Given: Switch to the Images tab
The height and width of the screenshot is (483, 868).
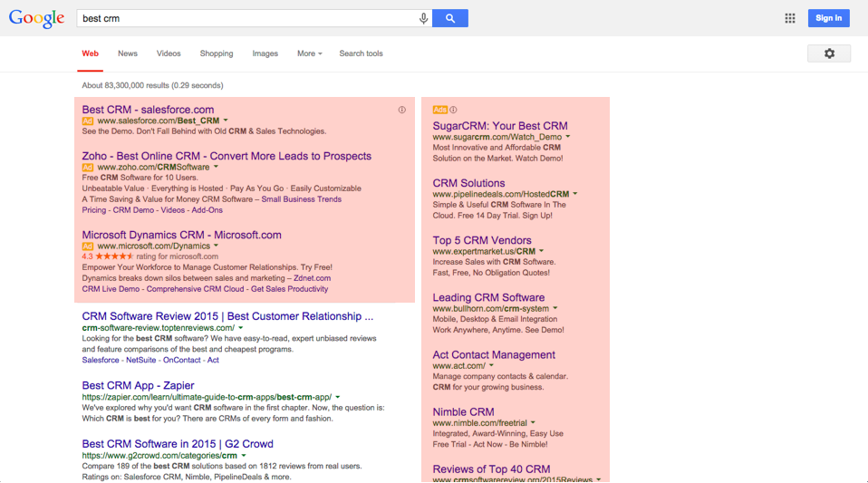Looking at the screenshot, I should (265, 53).
